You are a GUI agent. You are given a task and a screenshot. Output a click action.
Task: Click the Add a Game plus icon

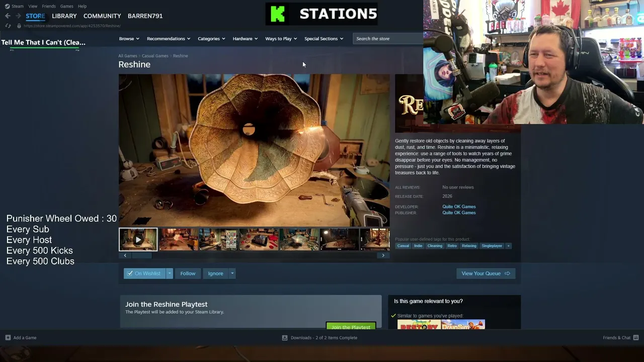coord(8,337)
